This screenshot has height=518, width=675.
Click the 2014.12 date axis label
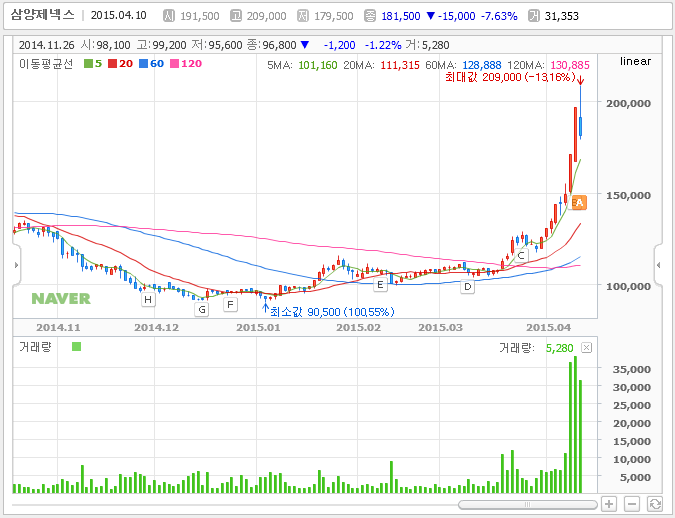(156, 328)
